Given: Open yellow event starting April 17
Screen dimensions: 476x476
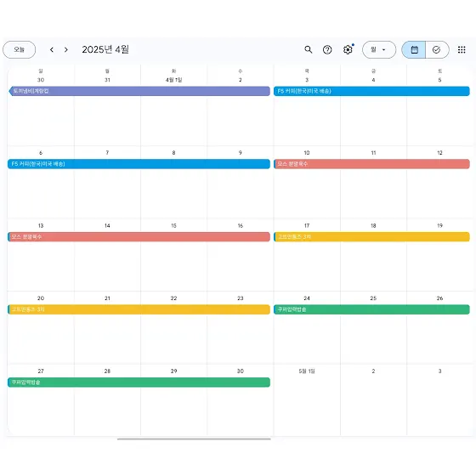Looking at the screenshot, I should pos(371,237).
